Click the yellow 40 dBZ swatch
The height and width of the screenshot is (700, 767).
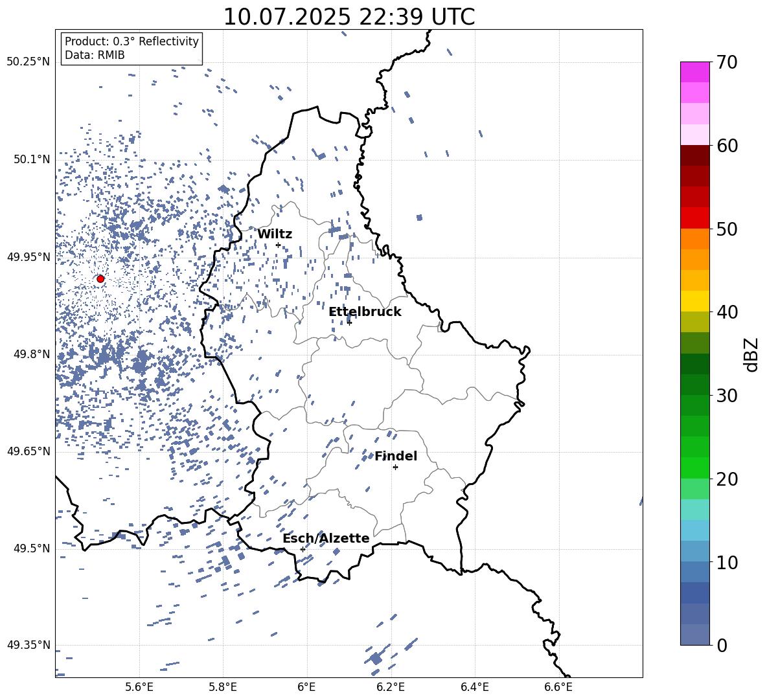click(694, 302)
